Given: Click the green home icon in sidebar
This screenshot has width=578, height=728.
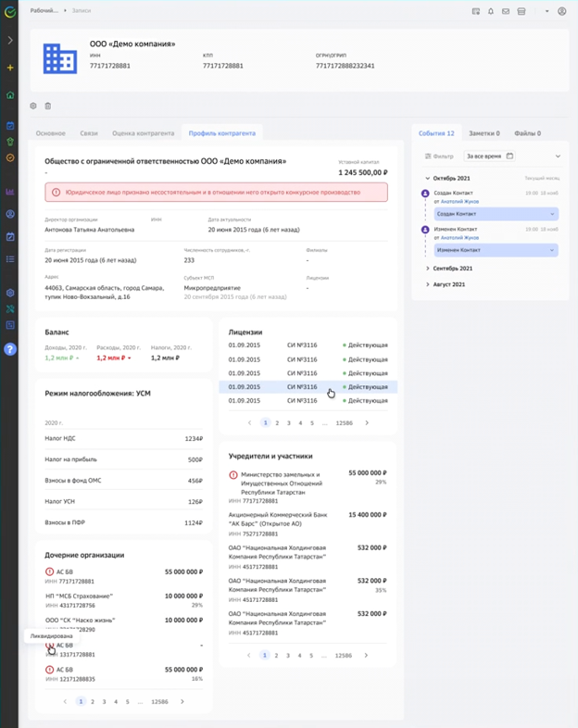Looking at the screenshot, I should (x=10, y=95).
